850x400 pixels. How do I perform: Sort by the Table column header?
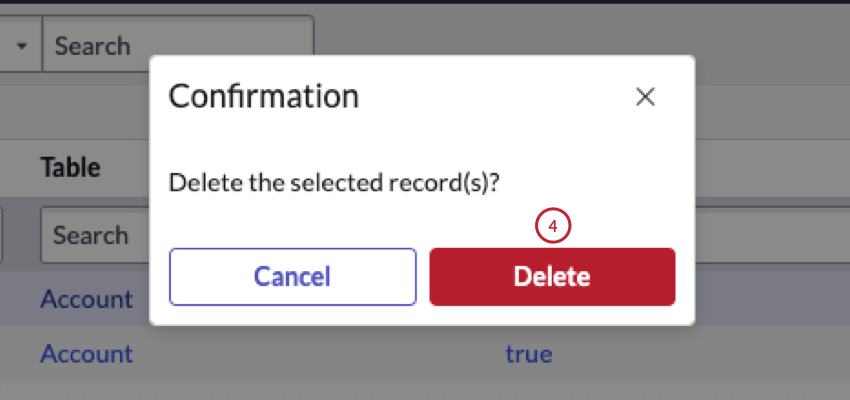coord(70,167)
